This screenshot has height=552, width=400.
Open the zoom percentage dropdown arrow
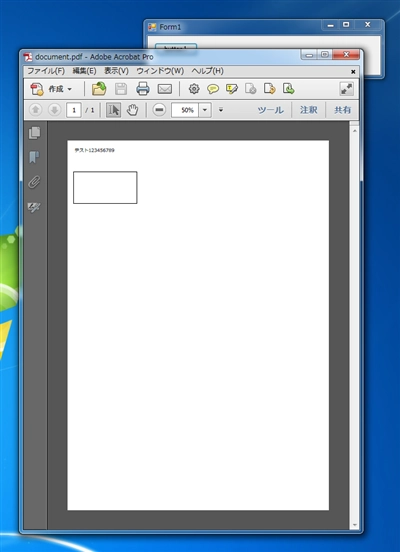[x=205, y=110]
